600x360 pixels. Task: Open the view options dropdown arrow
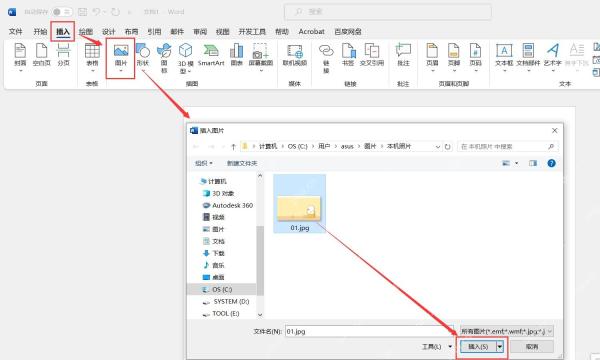click(x=517, y=163)
